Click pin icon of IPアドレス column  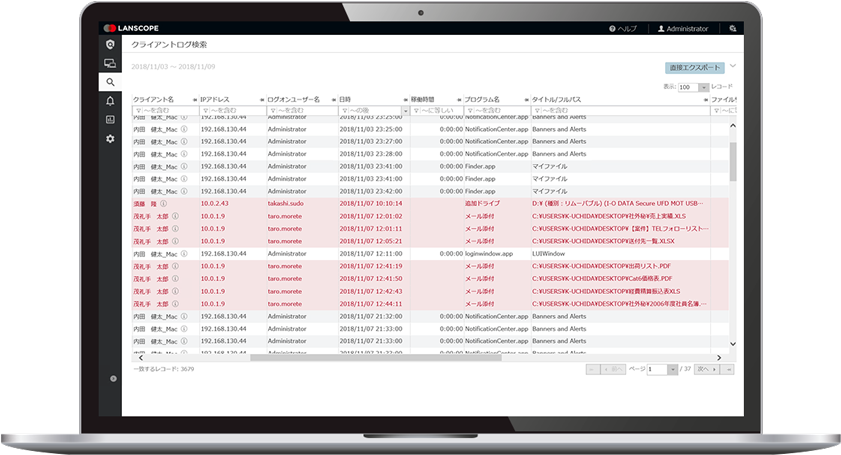point(262,100)
